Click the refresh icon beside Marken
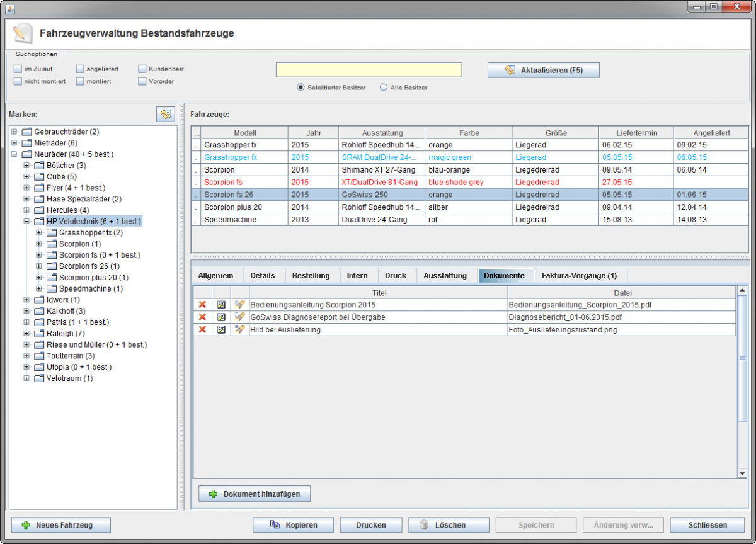The image size is (756, 544). click(x=165, y=114)
